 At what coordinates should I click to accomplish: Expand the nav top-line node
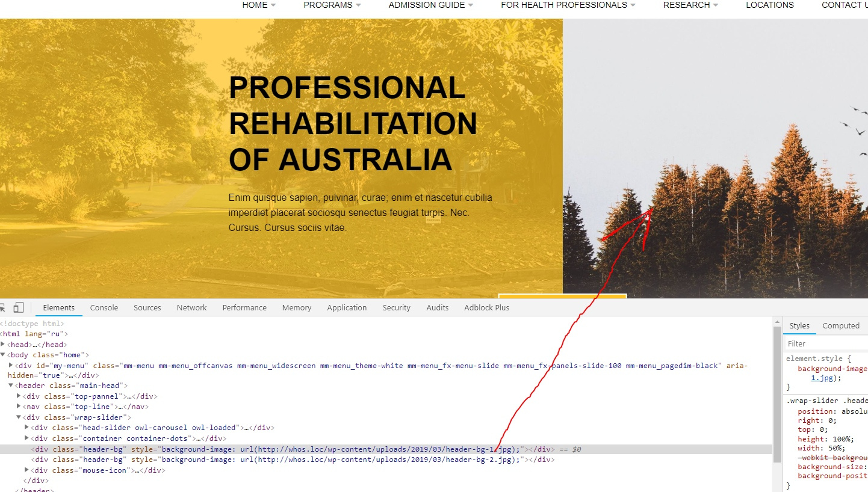tap(19, 407)
